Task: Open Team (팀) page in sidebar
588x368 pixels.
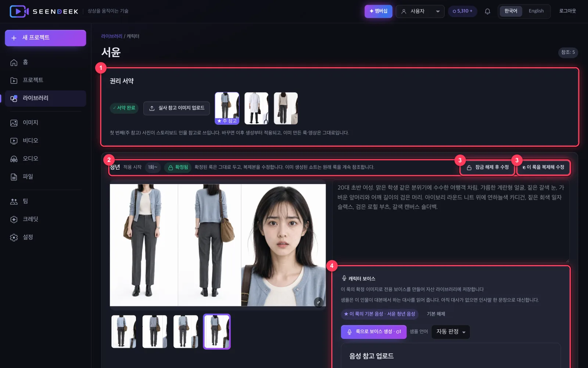Action: 46,201
